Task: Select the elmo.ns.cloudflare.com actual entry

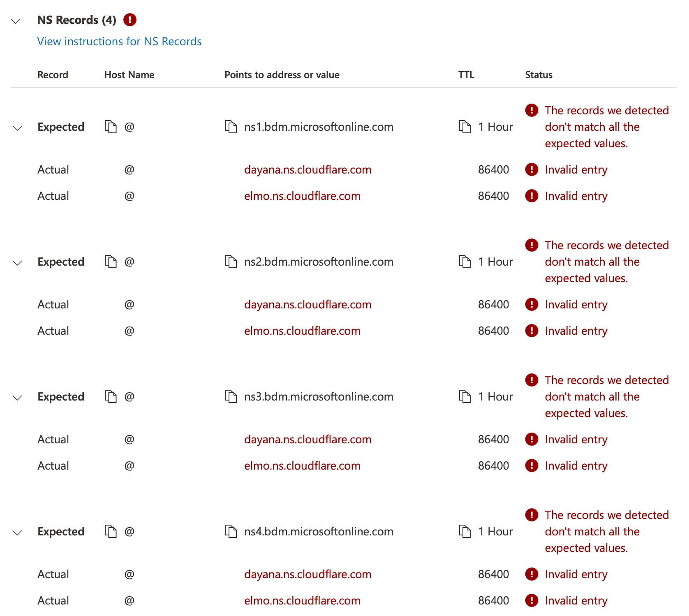Action: tap(303, 196)
